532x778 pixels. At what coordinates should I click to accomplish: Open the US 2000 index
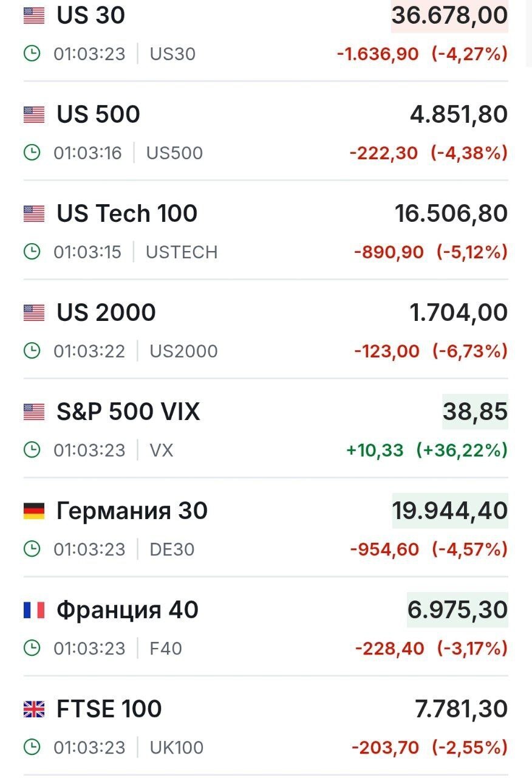point(106,312)
